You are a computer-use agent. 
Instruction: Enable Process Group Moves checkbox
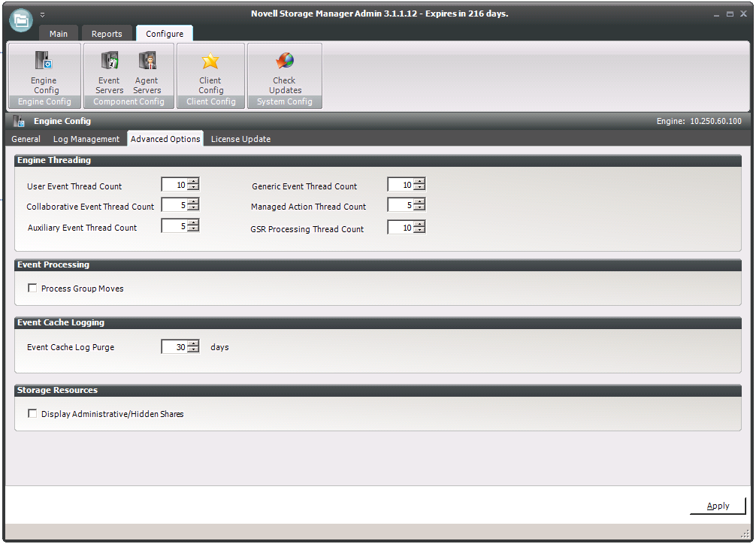(x=32, y=288)
